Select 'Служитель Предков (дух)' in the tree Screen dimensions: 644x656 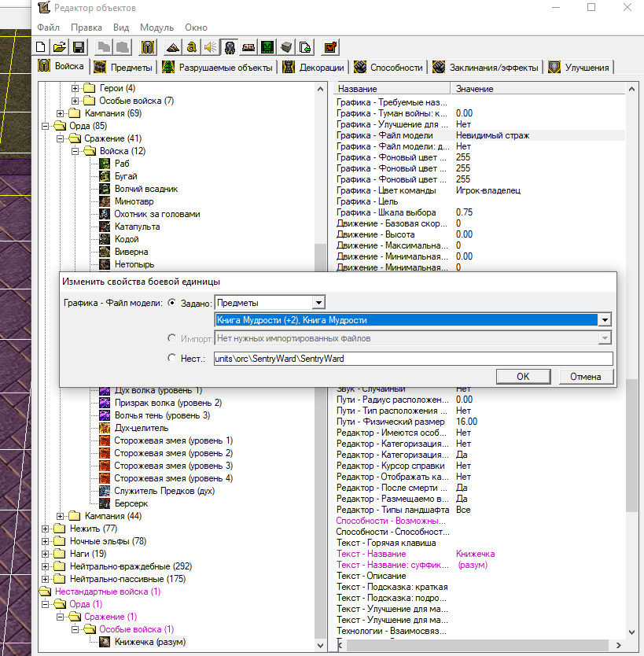(x=164, y=491)
